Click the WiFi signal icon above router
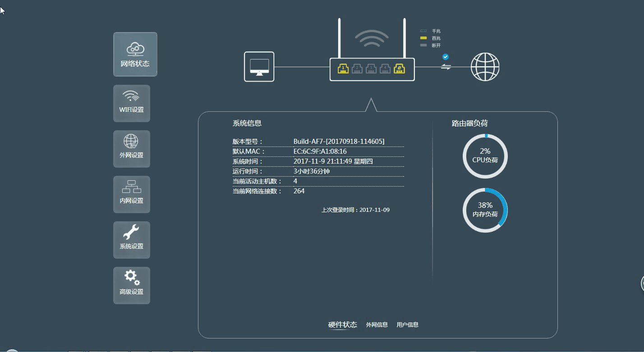This screenshot has width=644, height=352. pos(372,39)
